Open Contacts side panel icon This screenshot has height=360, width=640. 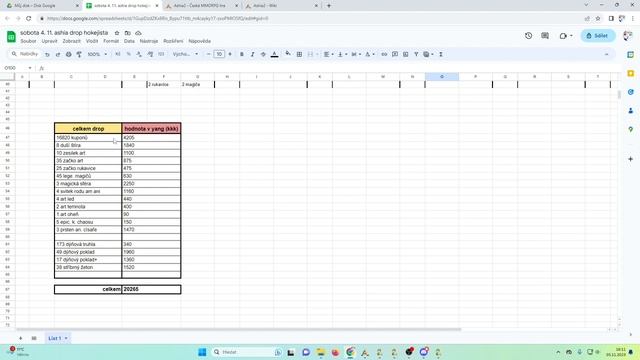pyautogui.click(x=631, y=111)
